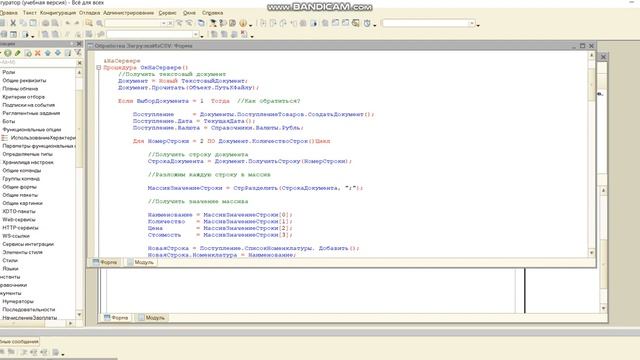640x360 pixels.
Task: Select the Хранилища настроек tree item
Action: 28,162
